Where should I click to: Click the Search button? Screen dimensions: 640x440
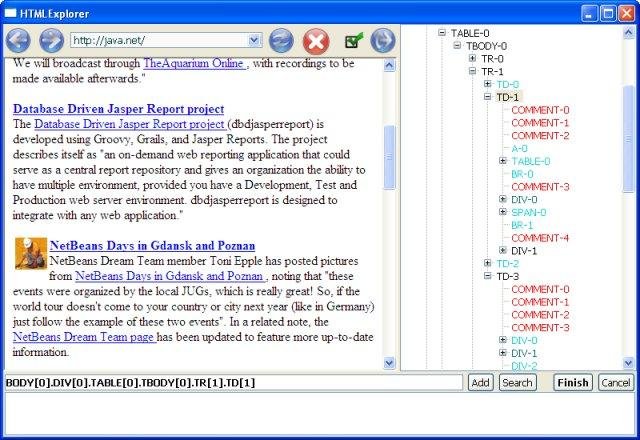tap(518, 382)
